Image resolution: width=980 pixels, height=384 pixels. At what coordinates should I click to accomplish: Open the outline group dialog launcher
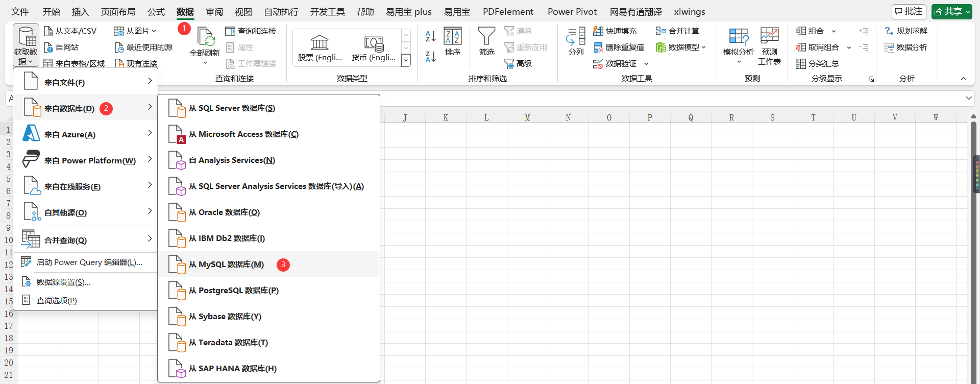[x=871, y=79]
